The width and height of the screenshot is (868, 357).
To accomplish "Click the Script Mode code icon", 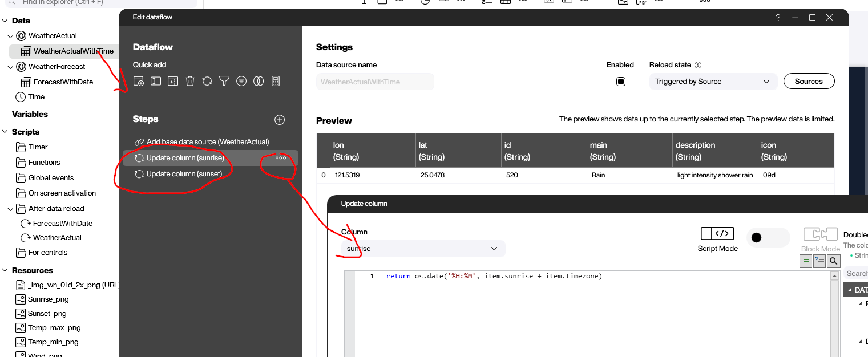I will (x=717, y=234).
